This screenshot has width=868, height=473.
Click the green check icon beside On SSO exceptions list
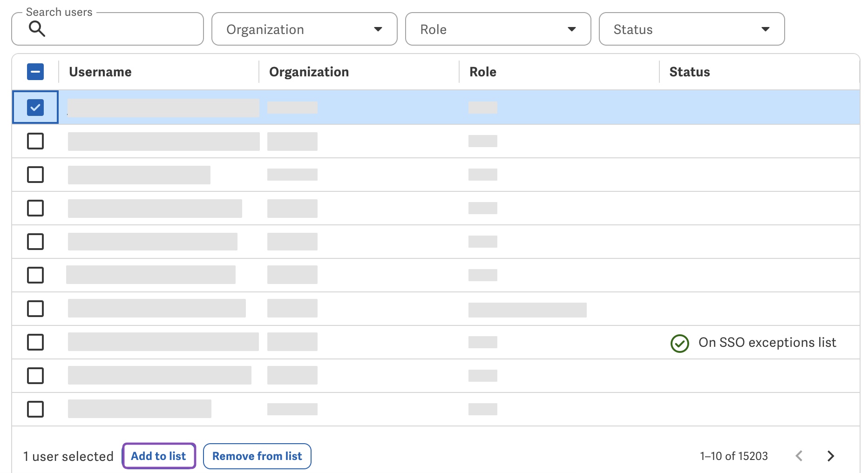(680, 344)
